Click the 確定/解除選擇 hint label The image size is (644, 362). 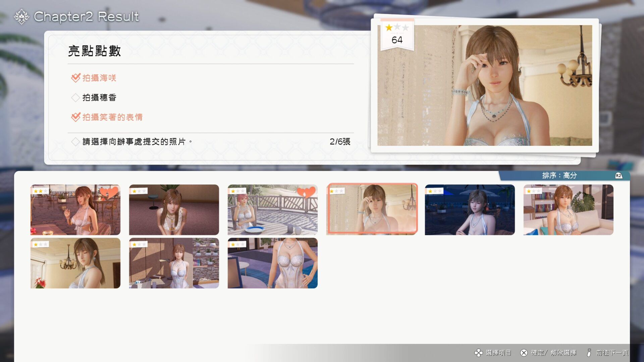554,353
